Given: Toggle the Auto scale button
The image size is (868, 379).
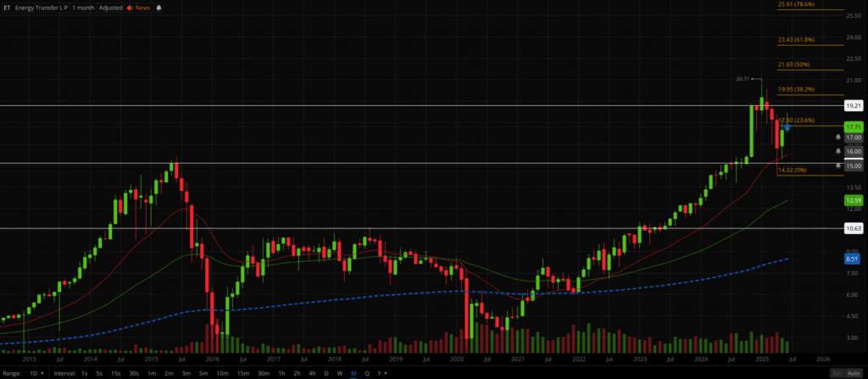Looking at the screenshot, I should [854, 373].
